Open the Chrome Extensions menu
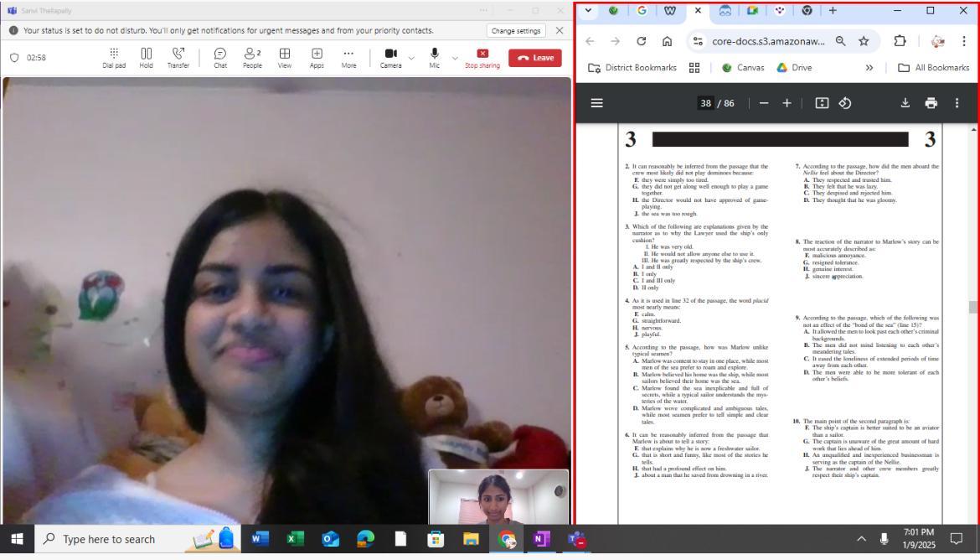 coord(900,41)
